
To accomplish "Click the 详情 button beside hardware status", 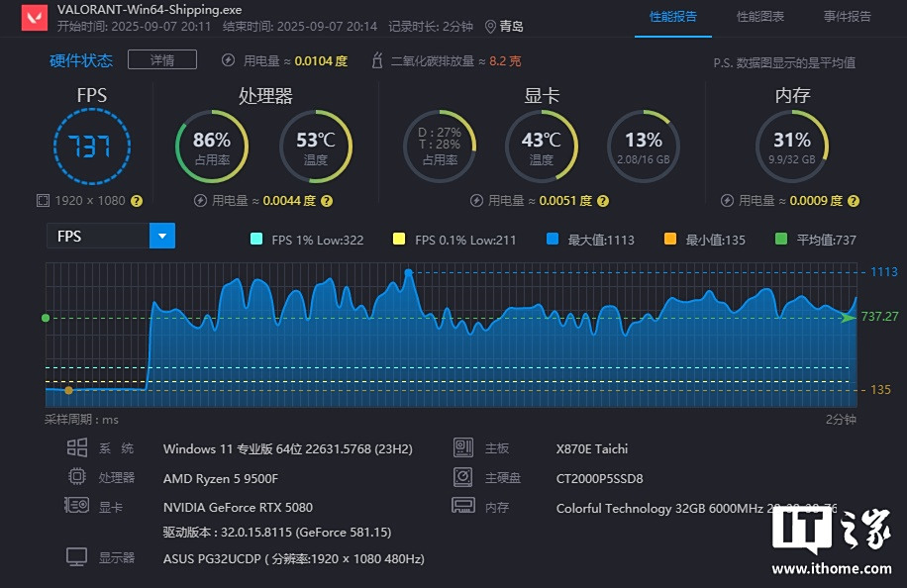I will pos(162,60).
